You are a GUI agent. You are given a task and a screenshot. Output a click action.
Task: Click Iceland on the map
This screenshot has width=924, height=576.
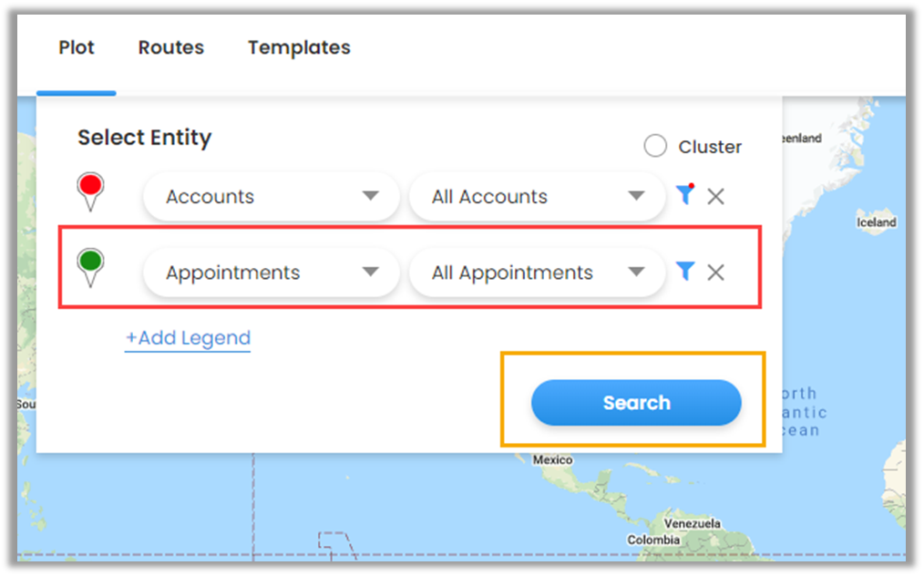876,222
